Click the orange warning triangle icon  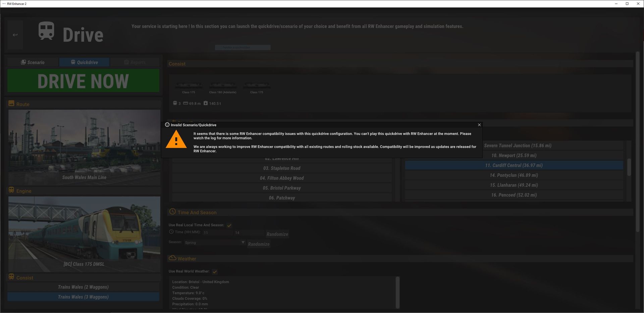coord(176,139)
